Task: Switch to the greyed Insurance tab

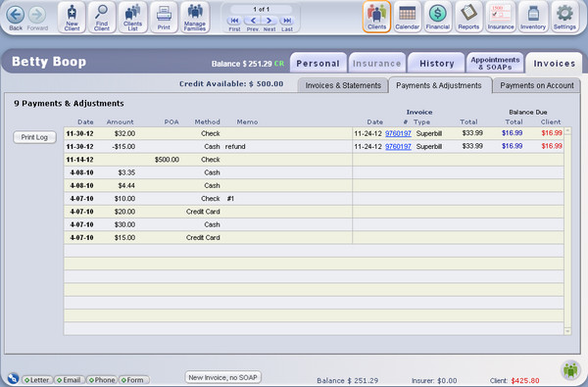Action: click(x=377, y=63)
